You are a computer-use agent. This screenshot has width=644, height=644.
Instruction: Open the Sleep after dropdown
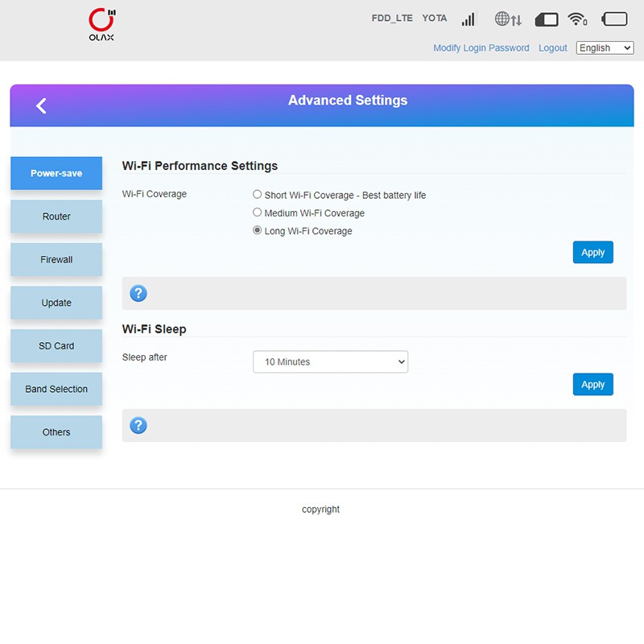tap(330, 362)
